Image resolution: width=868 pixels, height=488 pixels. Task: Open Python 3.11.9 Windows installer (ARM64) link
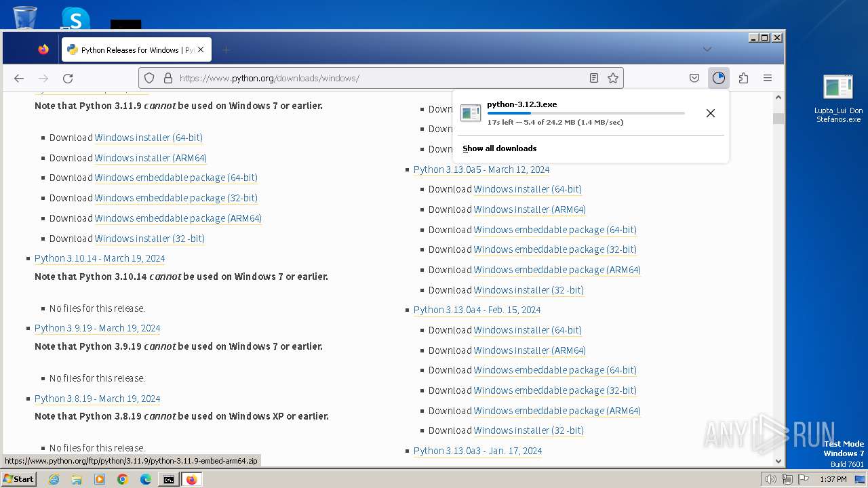(151, 158)
